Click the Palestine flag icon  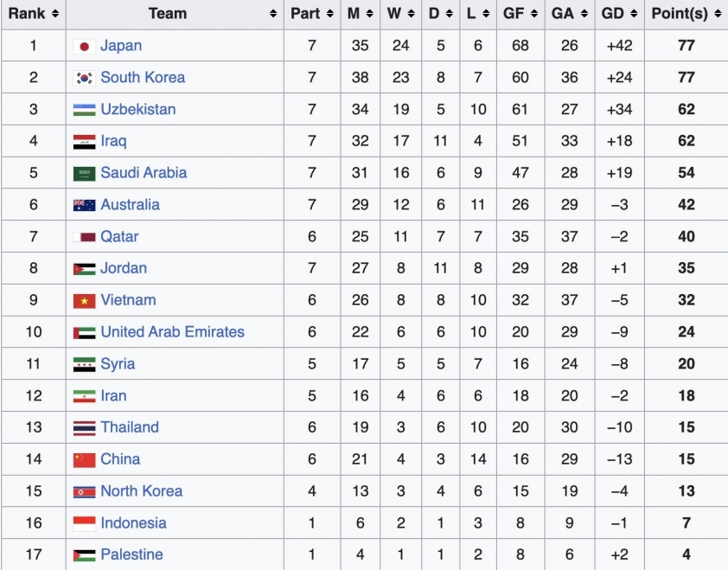(84, 555)
